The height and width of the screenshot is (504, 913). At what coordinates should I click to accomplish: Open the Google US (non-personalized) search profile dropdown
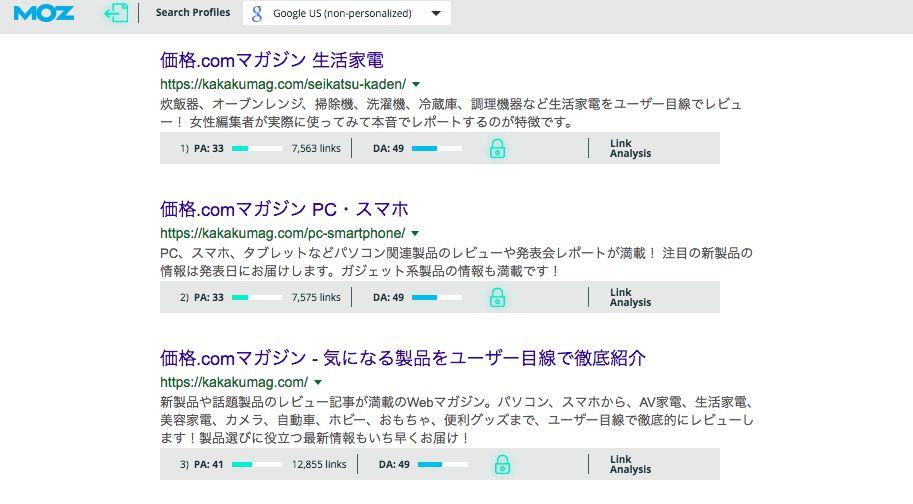coord(346,13)
